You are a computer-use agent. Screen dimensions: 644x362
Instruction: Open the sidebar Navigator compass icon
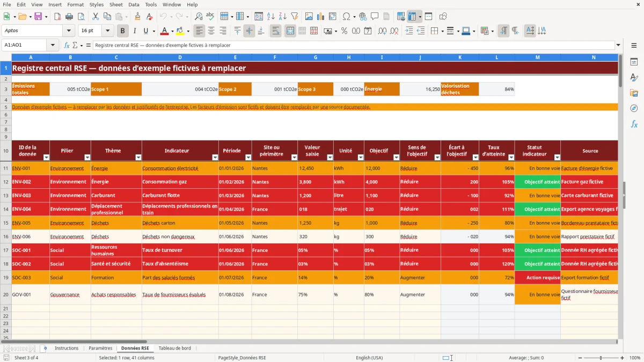tap(634, 108)
